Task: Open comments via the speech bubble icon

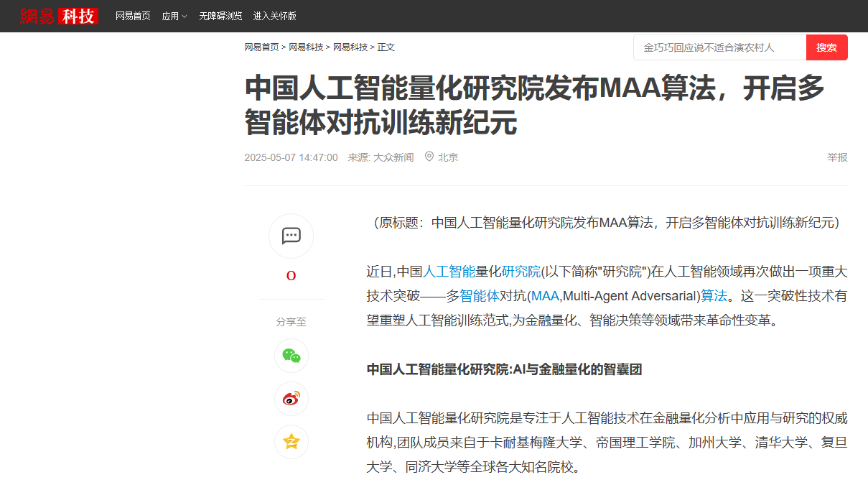Action: pos(291,236)
